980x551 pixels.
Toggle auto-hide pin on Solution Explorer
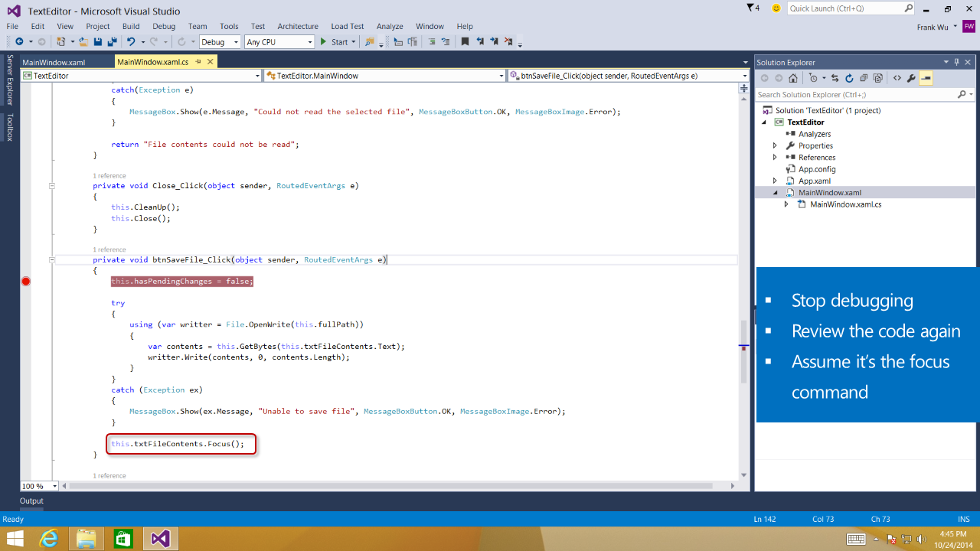(957, 62)
